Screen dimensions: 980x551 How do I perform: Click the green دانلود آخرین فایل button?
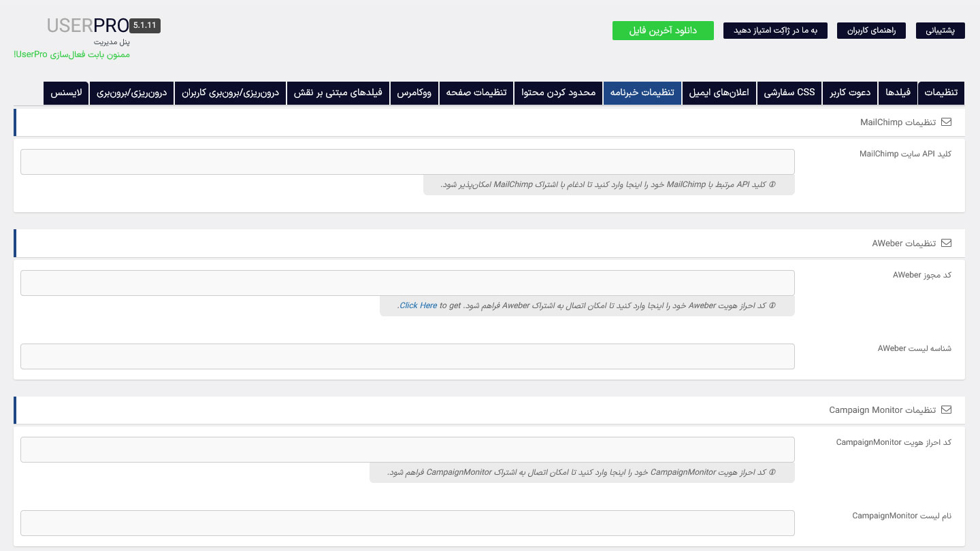(x=663, y=31)
